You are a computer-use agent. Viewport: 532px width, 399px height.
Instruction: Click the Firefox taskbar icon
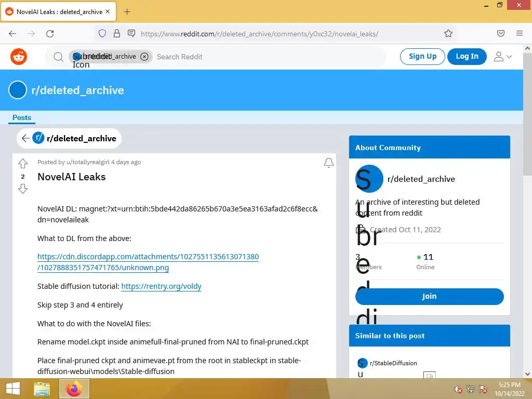74,389
